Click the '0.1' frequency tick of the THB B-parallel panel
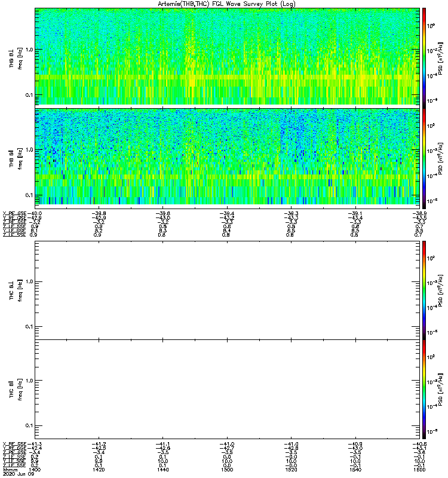Image resolution: width=448 pixels, height=478 pixels. [29, 195]
